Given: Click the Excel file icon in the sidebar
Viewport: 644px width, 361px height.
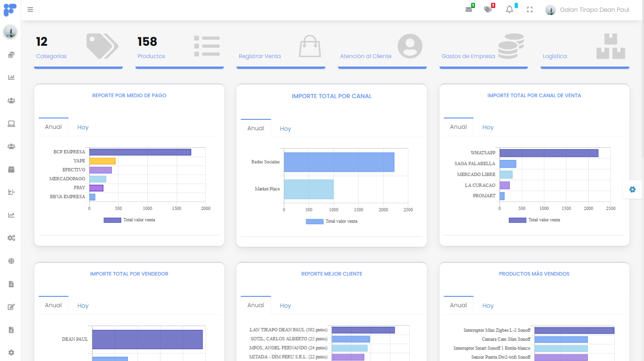Looking at the screenshot, I should [11, 330].
